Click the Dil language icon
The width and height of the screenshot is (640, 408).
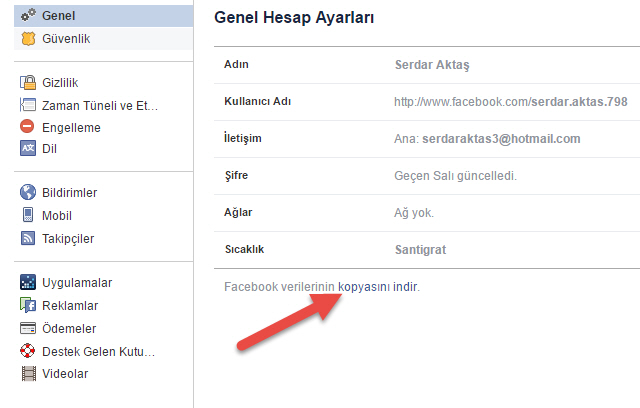click(28, 148)
